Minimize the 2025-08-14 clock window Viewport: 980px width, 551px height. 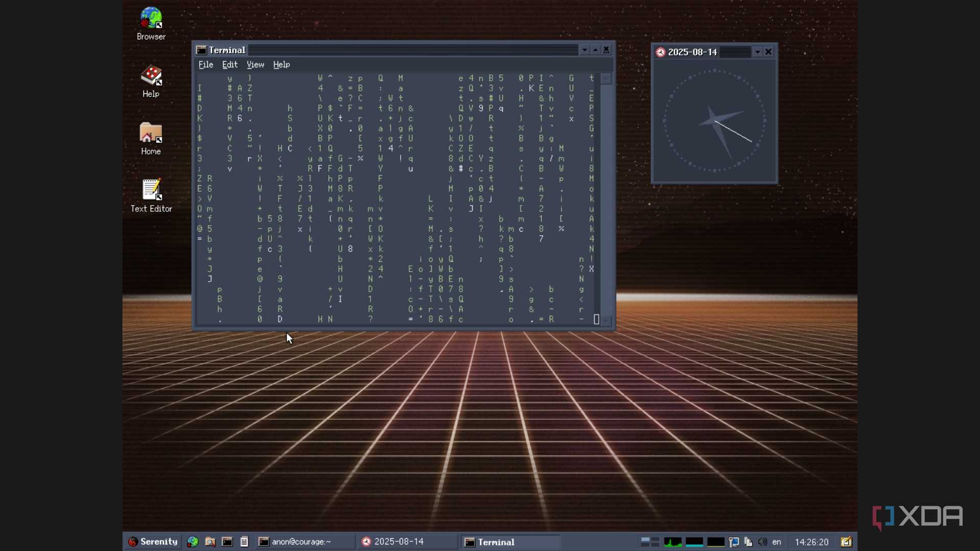757,52
